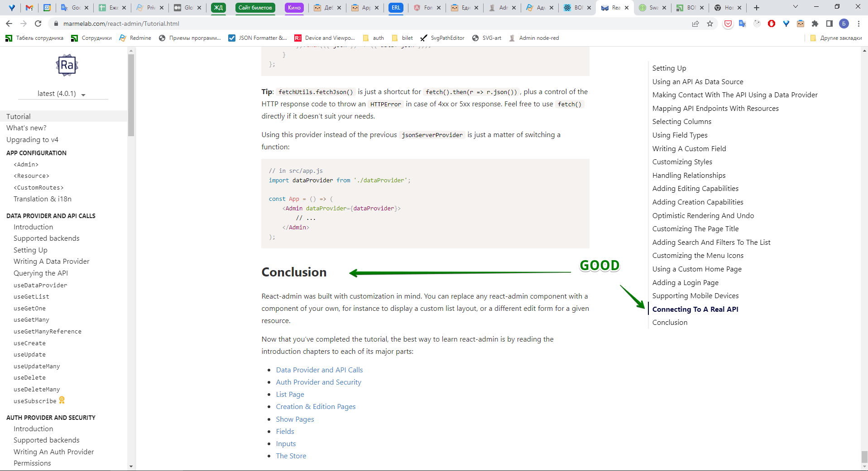Click the 'Auth Provider and Security' link
The image size is (868, 471).
click(x=318, y=382)
